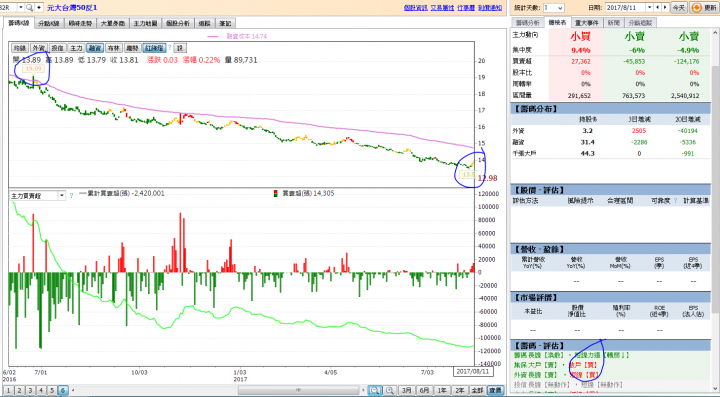Toggle the 外資 indicator button

click(x=39, y=48)
